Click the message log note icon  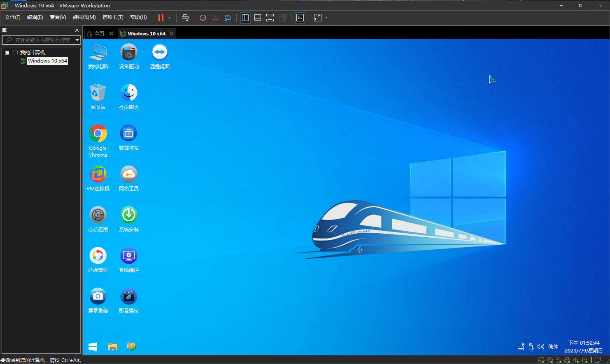(x=598, y=360)
